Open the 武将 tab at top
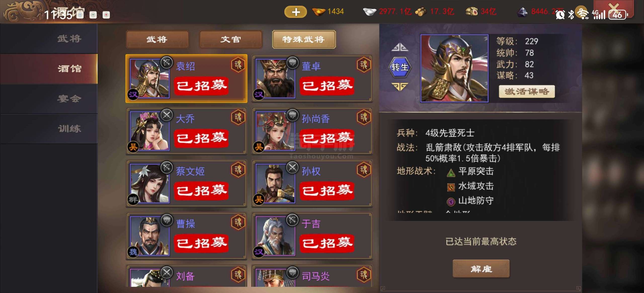The height and width of the screenshot is (293, 644). tap(157, 39)
